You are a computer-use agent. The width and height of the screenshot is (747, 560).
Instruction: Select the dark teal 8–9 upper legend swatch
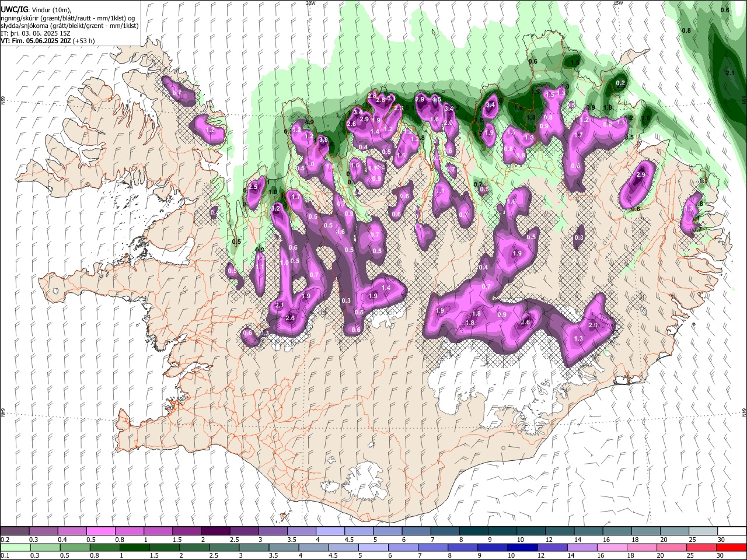pos(474,531)
